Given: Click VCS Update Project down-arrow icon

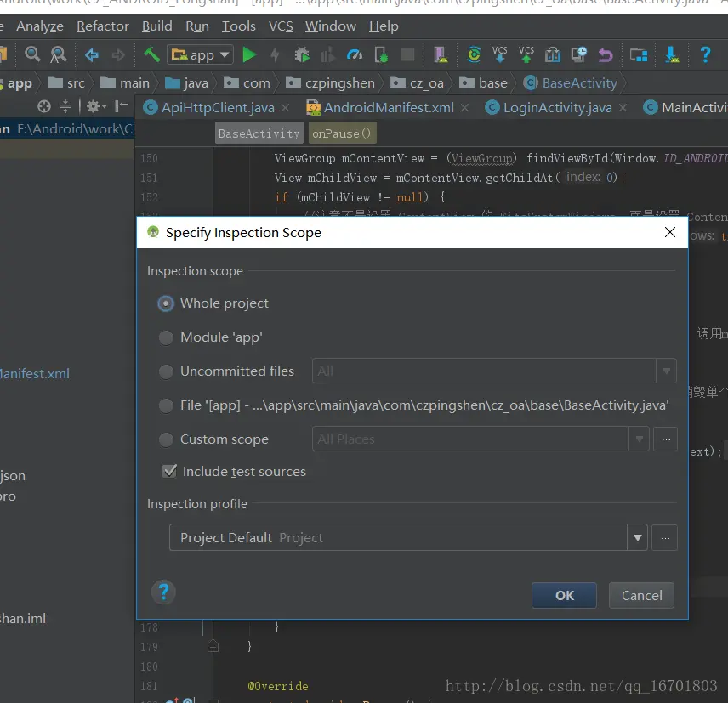Looking at the screenshot, I should point(499,54).
